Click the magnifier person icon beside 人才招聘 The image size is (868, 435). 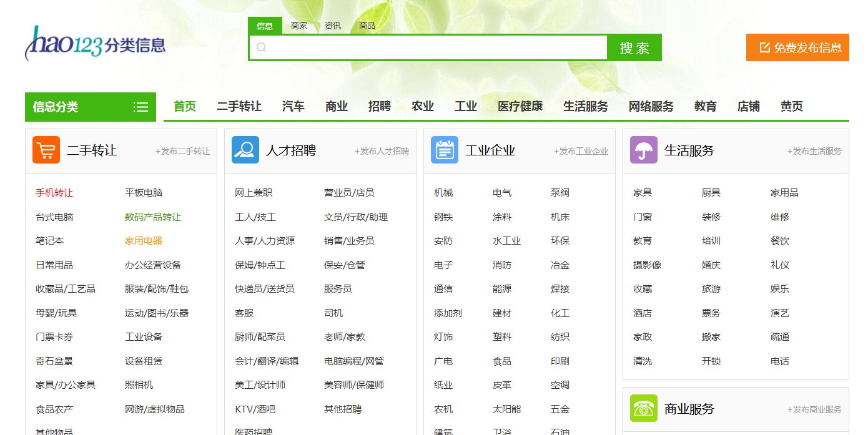point(245,149)
